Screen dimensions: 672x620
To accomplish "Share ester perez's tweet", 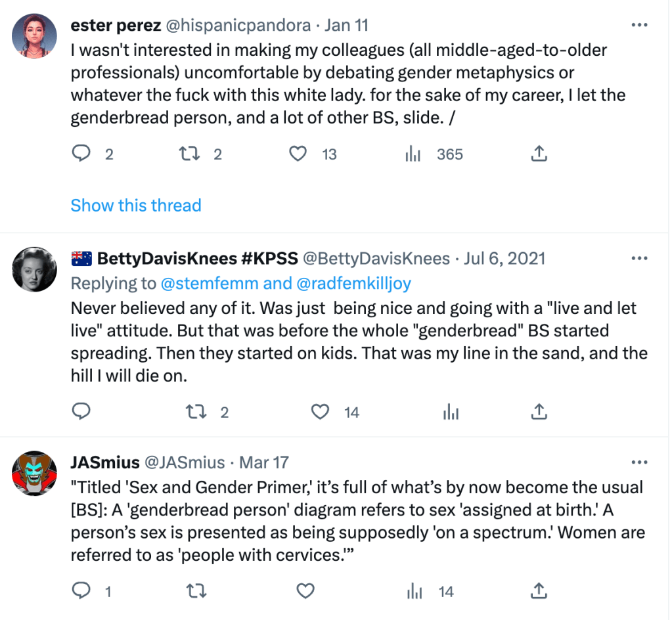I will pyautogui.click(x=538, y=154).
